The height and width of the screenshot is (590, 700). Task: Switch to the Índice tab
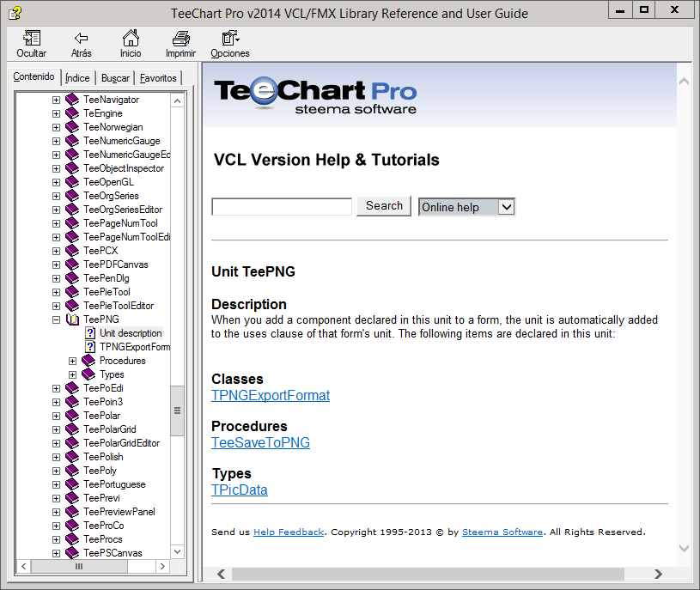77,78
